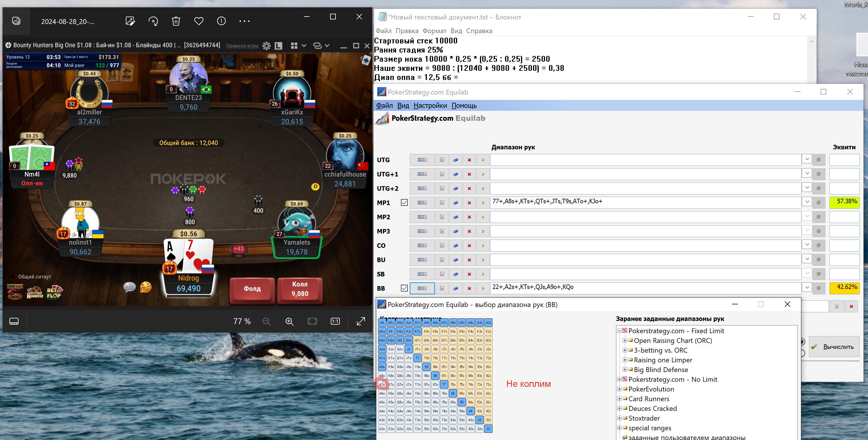
Task: Toggle the filmstrip icon in Photos
Action: pos(14,321)
